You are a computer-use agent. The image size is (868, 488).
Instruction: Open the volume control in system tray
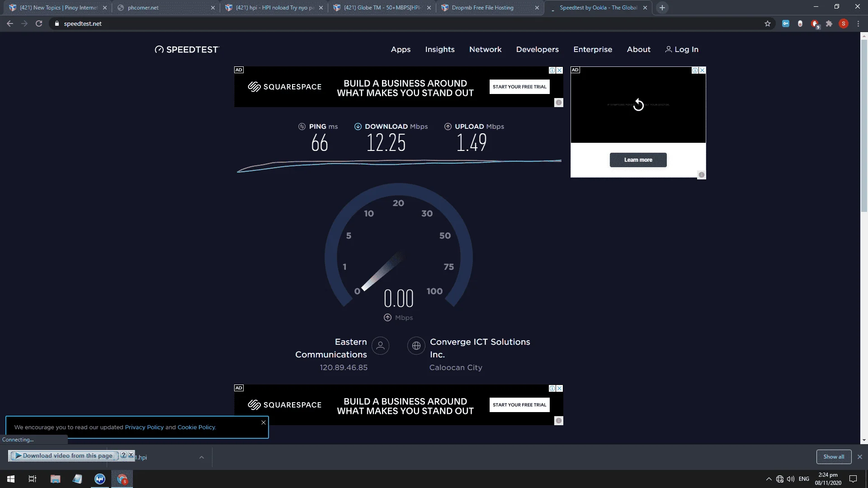point(791,479)
